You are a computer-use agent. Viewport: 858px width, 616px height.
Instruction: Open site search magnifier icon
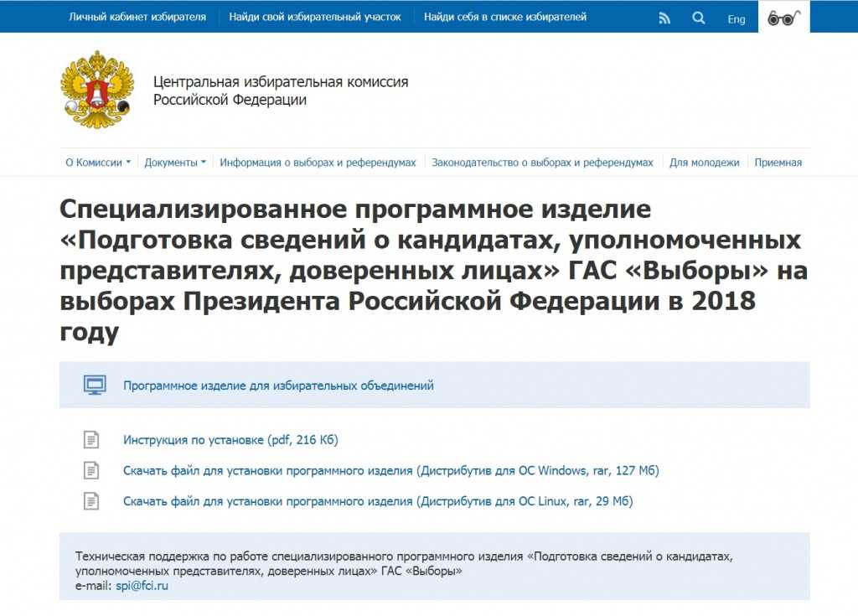pos(698,18)
